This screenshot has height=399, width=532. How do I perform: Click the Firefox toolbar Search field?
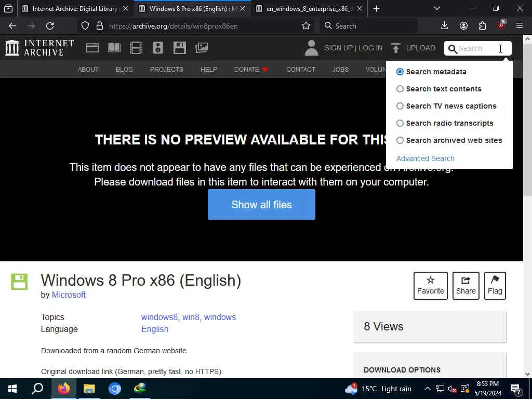point(368,26)
